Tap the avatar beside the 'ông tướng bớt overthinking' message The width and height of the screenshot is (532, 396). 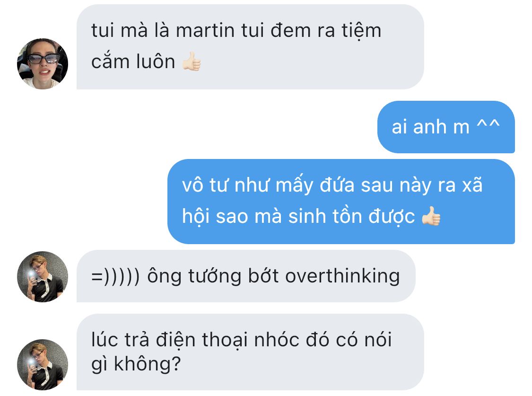(43, 277)
